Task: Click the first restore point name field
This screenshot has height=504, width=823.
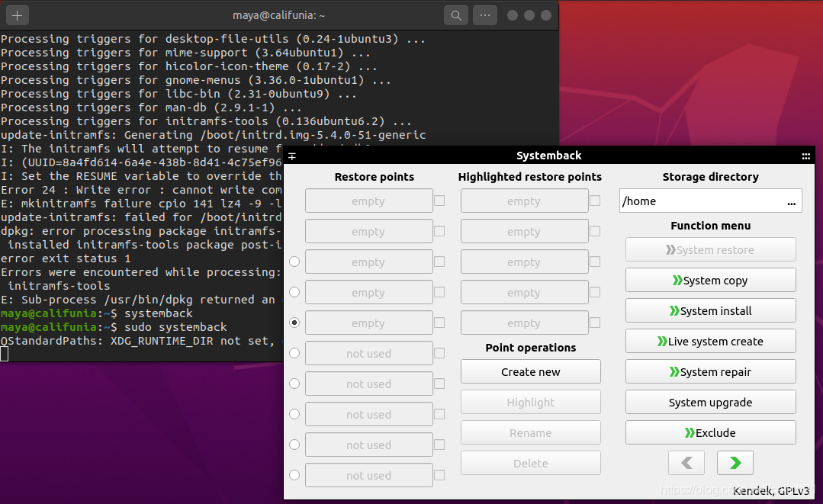Action: click(x=369, y=201)
